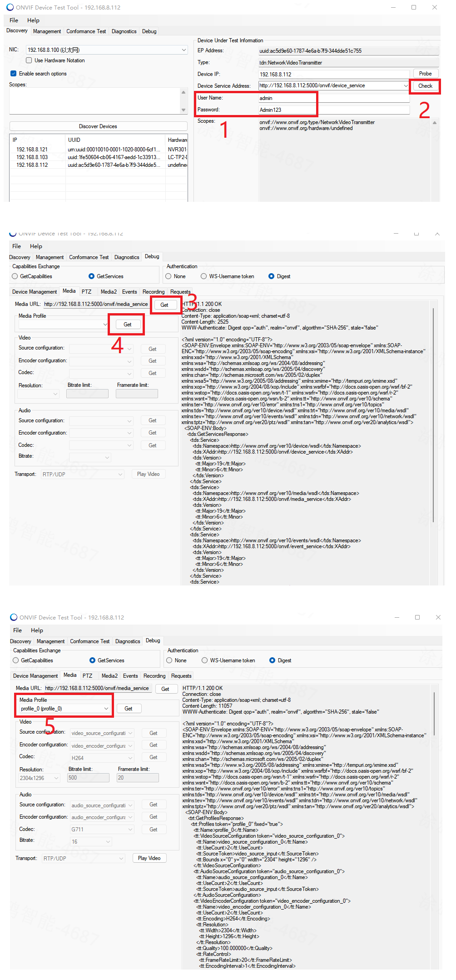Open the audio_encoder_configura dropdown

pyautogui.click(x=102, y=817)
